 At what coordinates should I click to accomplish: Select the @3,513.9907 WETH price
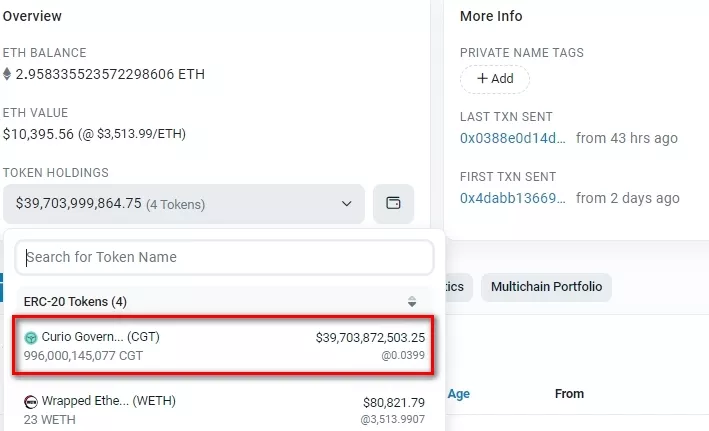(x=392, y=420)
